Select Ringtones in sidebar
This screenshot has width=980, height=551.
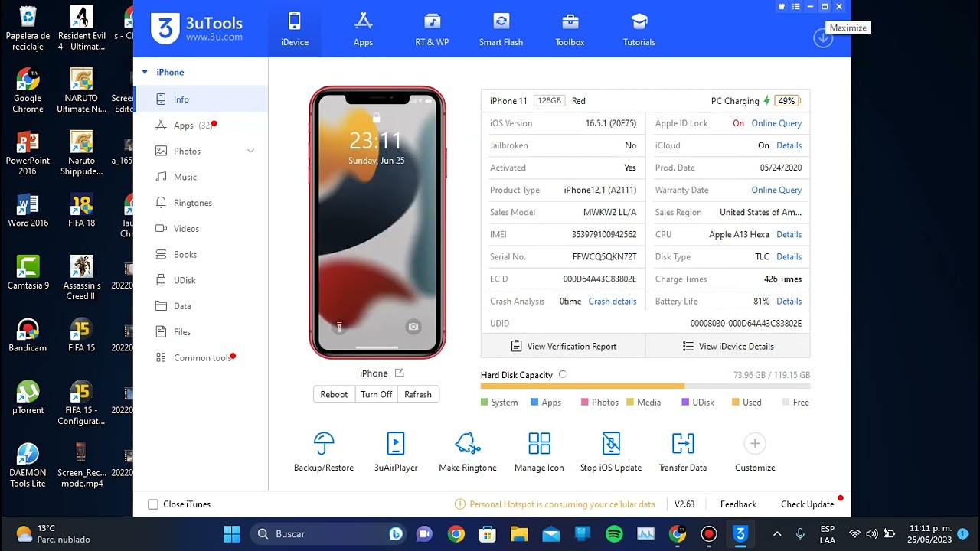click(201, 203)
